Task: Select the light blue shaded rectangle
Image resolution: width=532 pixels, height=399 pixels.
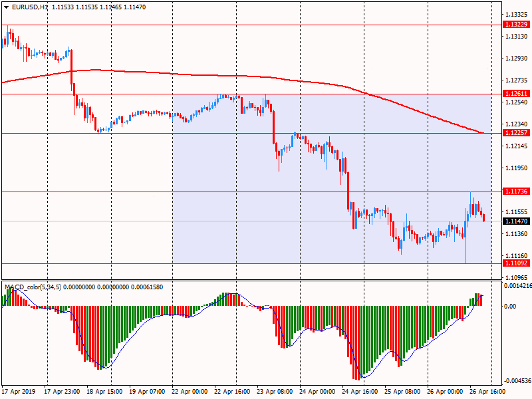Action: (x=332, y=178)
